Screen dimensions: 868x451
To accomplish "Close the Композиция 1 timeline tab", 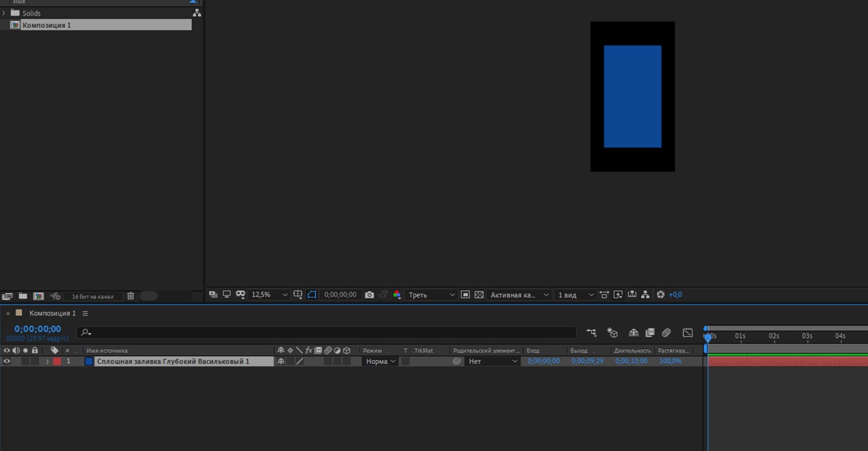I will coord(8,313).
